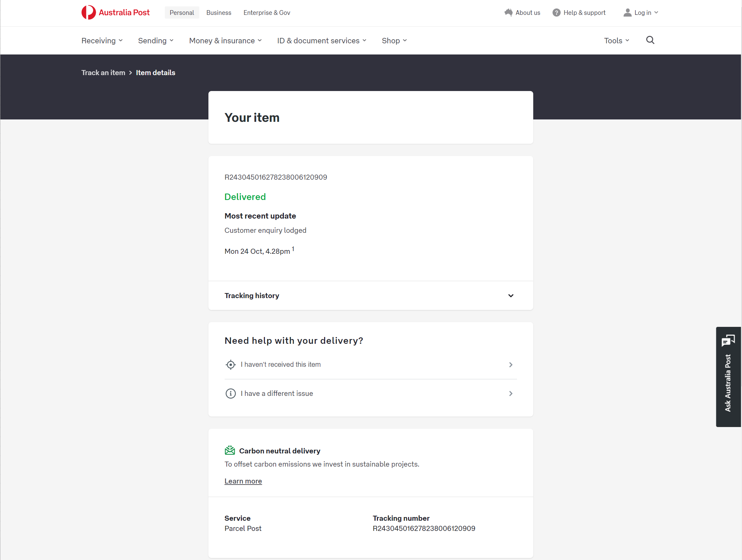Click the Help & support question icon
This screenshot has width=742, height=560.
point(556,13)
